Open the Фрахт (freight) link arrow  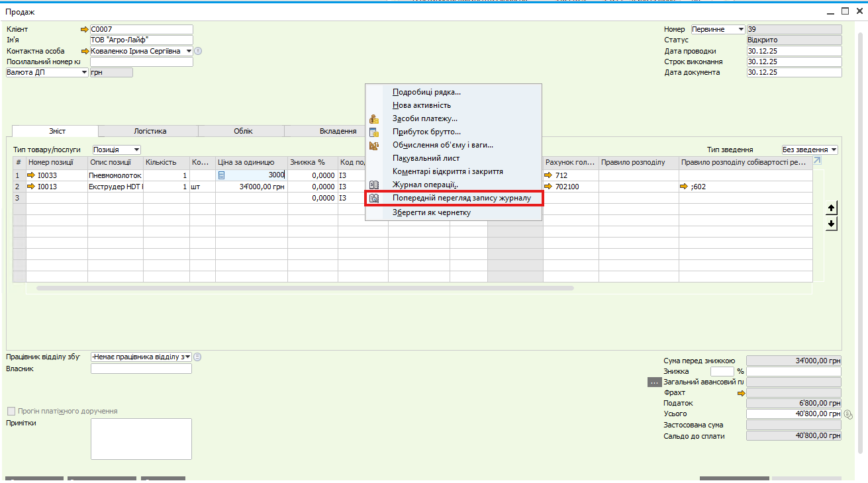coord(741,393)
